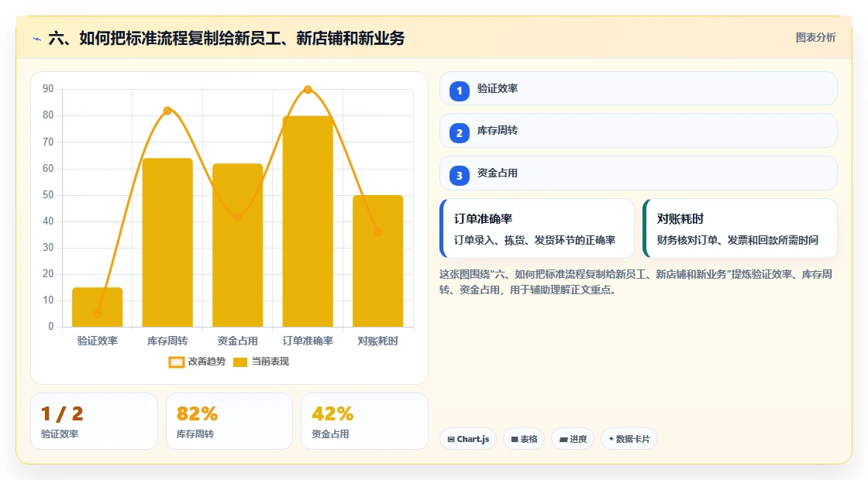Open the 验证效率 list item

click(x=639, y=88)
